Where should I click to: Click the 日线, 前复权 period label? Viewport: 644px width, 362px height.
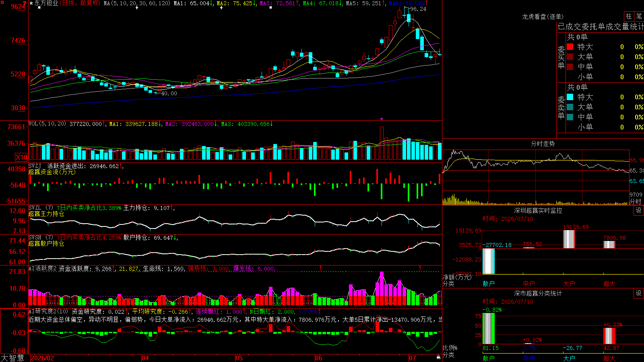pyautogui.click(x=80, y=3)
